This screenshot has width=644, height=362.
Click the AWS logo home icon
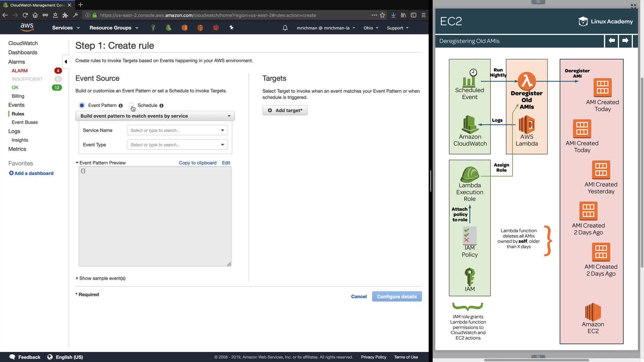pos(27,27)
